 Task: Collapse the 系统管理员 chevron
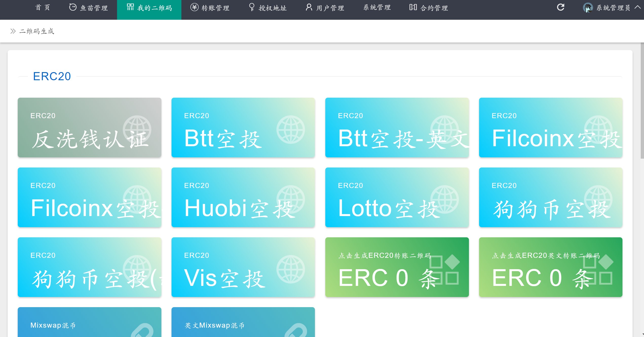(638, 7)
